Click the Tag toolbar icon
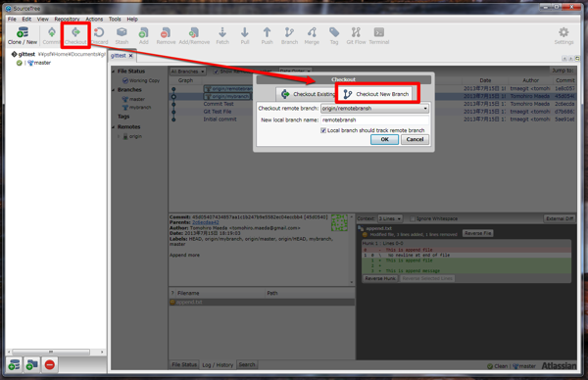 coord(334,35)
